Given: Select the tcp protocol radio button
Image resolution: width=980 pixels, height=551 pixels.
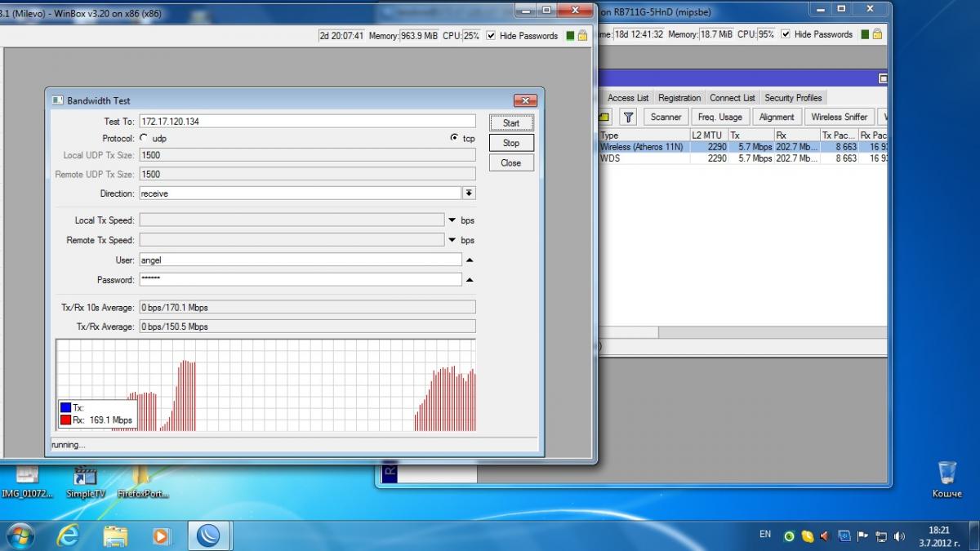Looking at the screenshot, I should tap(454, 138).
